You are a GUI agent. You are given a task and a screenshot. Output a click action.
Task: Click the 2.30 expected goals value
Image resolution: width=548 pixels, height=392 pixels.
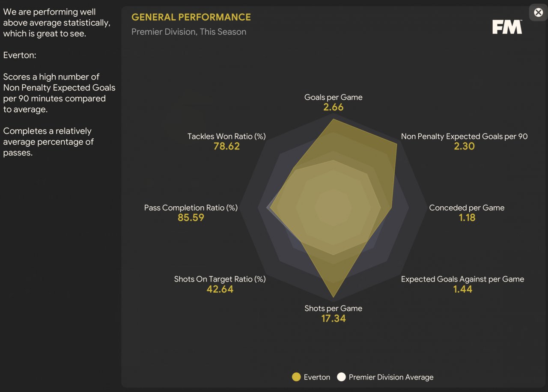465,146
